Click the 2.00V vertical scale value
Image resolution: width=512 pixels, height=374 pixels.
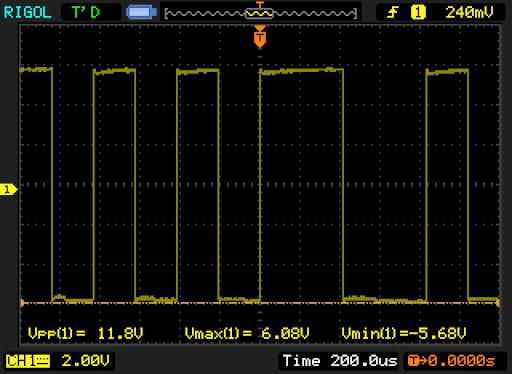click(85, 361)
